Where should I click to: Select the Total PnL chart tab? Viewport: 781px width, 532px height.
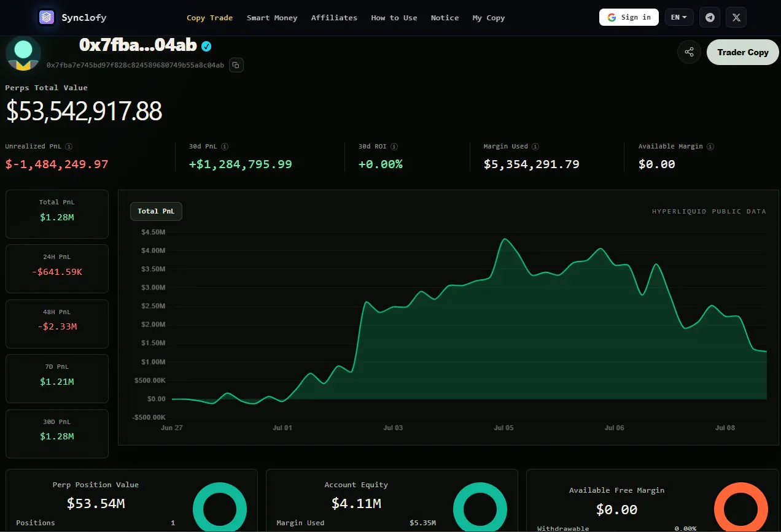click(x=156, y=211)
